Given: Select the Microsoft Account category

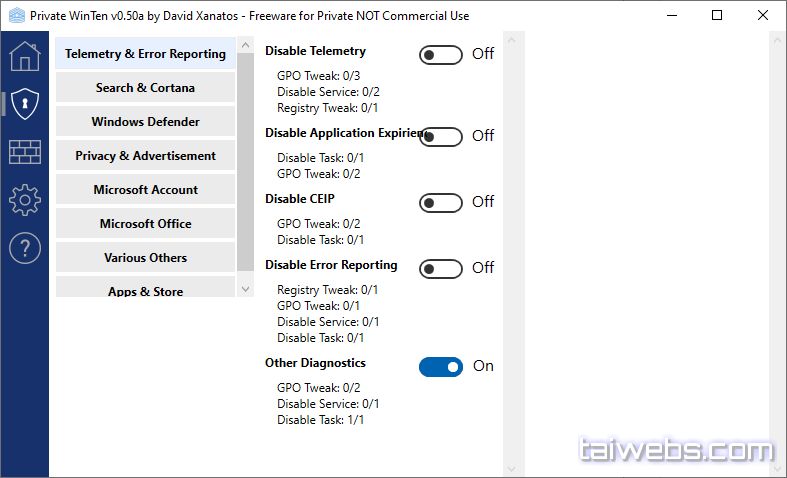Looking at the screenshot, I should (146, 190).
